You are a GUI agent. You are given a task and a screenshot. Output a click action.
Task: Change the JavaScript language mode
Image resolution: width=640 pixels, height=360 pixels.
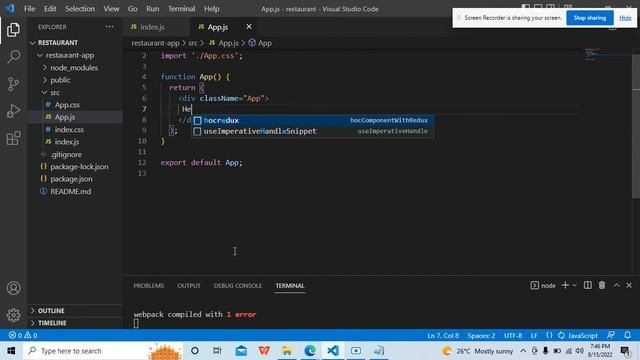582,336
